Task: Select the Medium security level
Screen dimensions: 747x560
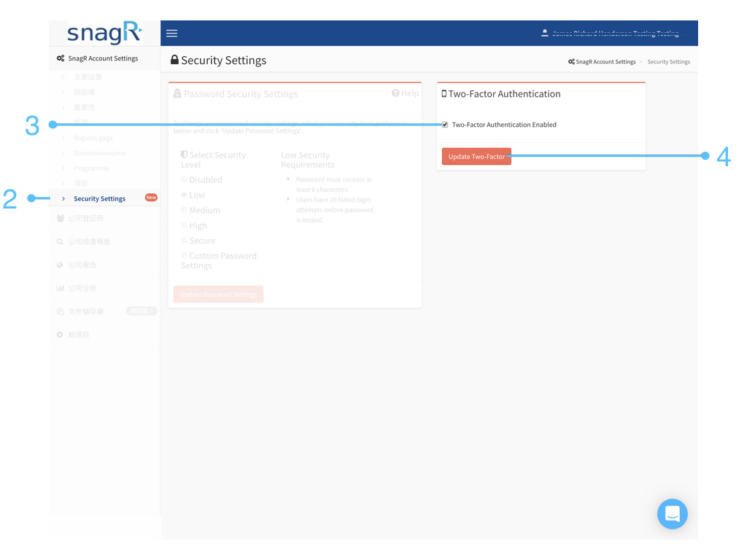Action: [184, 210]
